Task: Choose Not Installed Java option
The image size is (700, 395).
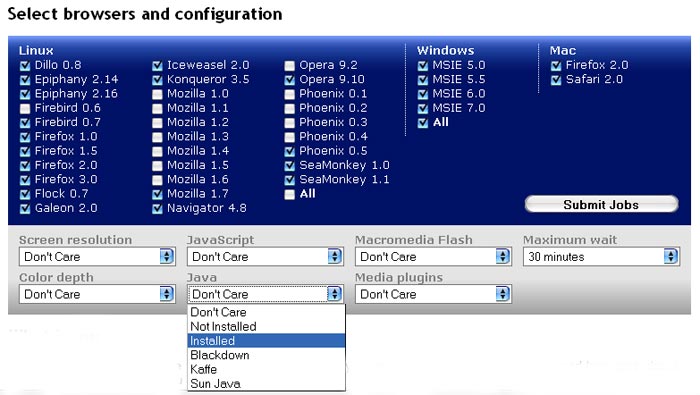Action: click(x=266, y=326)
